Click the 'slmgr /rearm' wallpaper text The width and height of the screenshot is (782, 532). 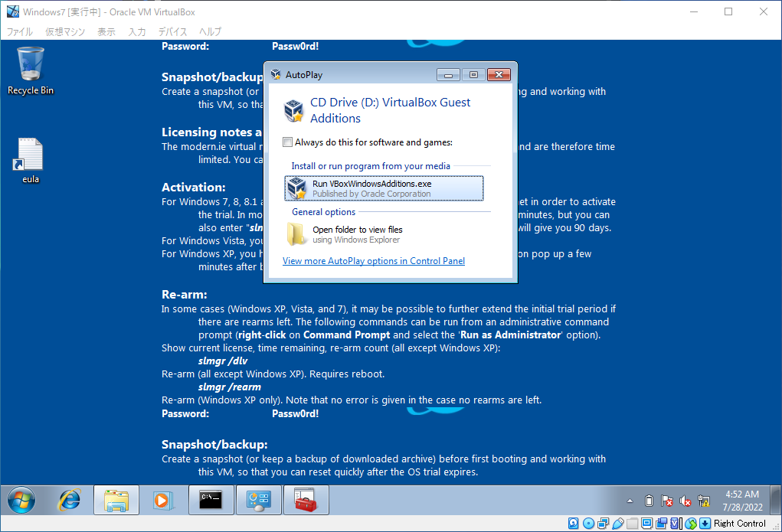pos(230,387)
